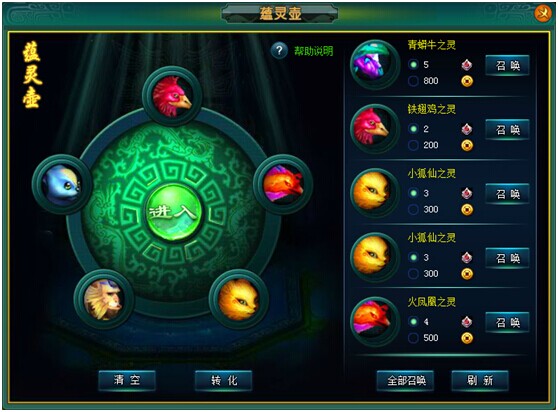Click the 清空 button to clear slots

click(127, 380)
